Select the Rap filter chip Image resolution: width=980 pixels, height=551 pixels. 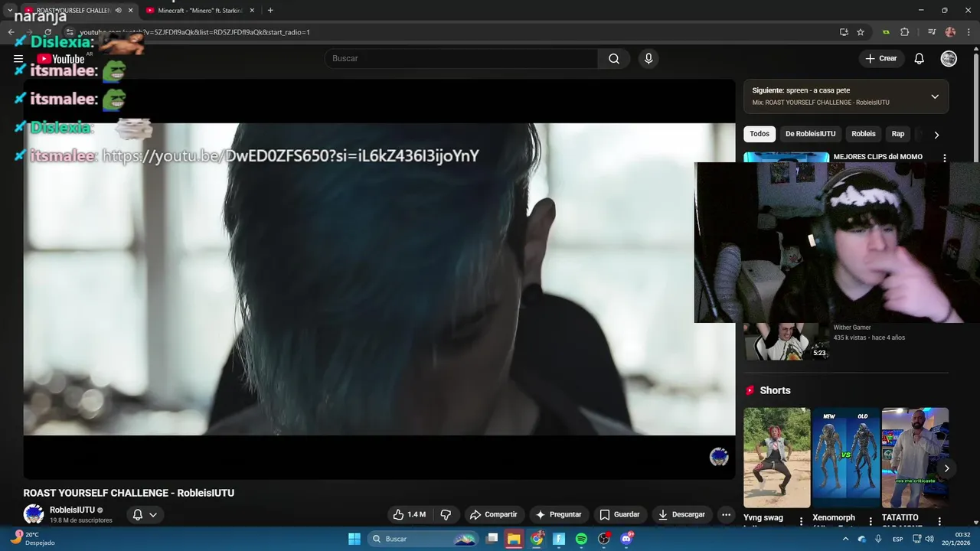point(898,134)
